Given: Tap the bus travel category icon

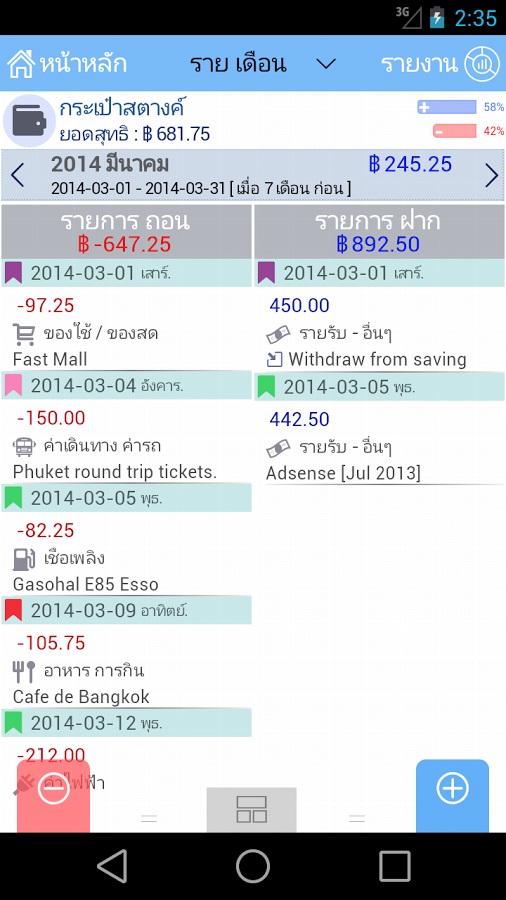Looking at the screenshot, I should point(24,445).
